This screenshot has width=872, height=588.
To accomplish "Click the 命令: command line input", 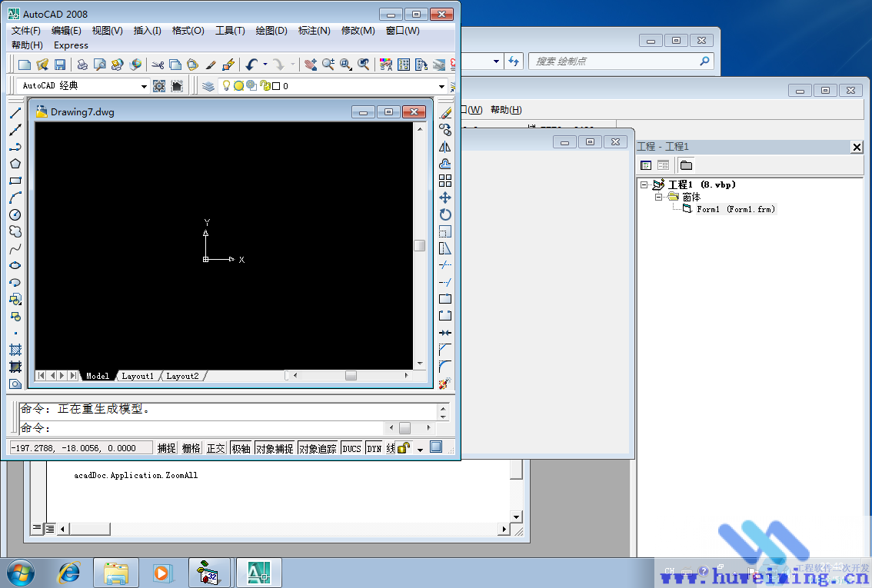I will pos(201,428).
